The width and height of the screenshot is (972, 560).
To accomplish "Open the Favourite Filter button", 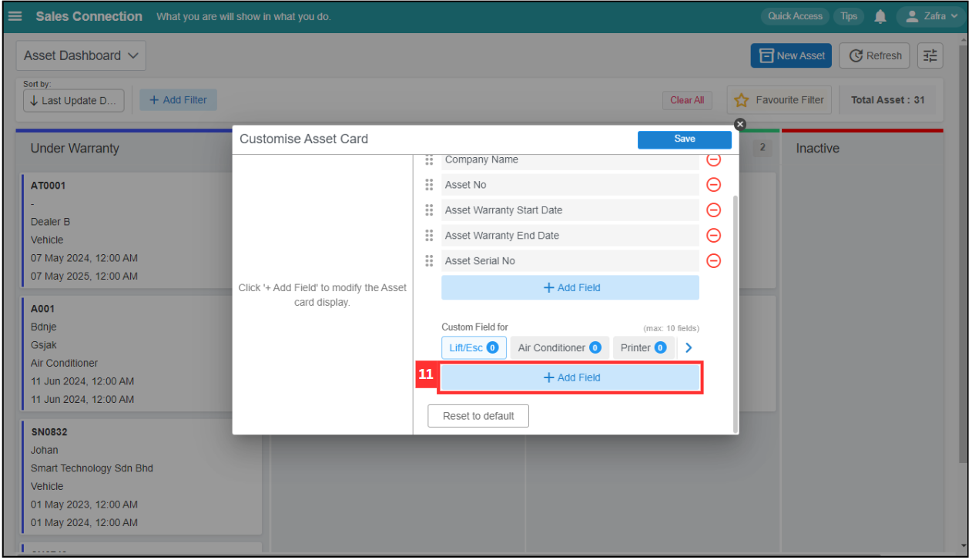I will 779,100.
